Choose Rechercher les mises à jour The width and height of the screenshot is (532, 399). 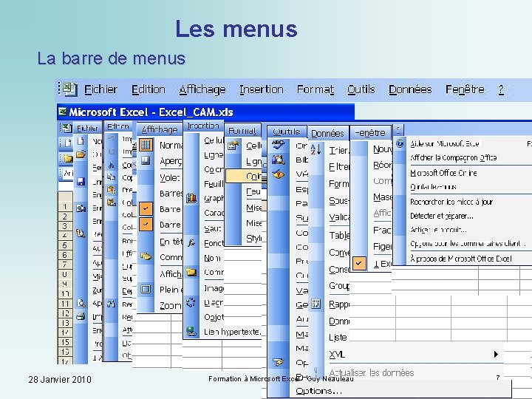[x=451, y=202]
